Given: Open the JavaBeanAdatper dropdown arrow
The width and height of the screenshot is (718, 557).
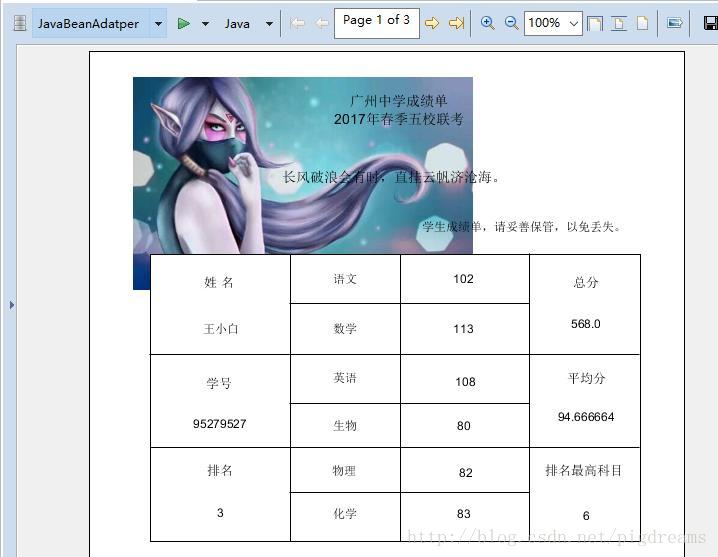Looking at the screenshot, I should 158,23.
